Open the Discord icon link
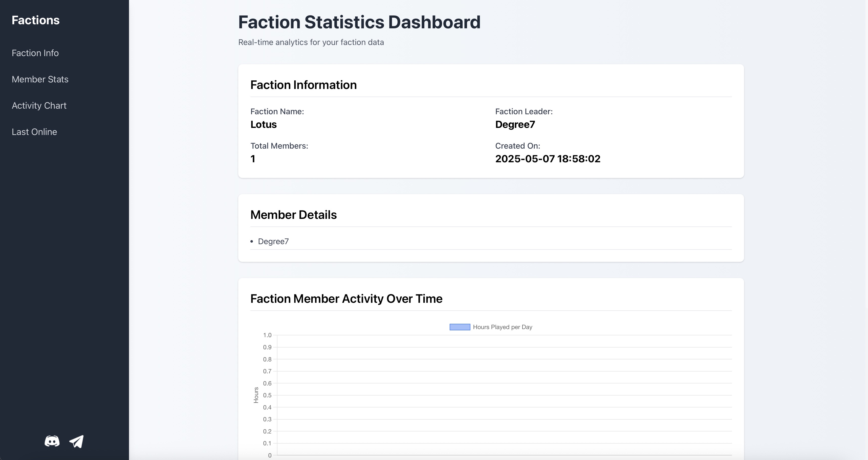 [52, 441]
